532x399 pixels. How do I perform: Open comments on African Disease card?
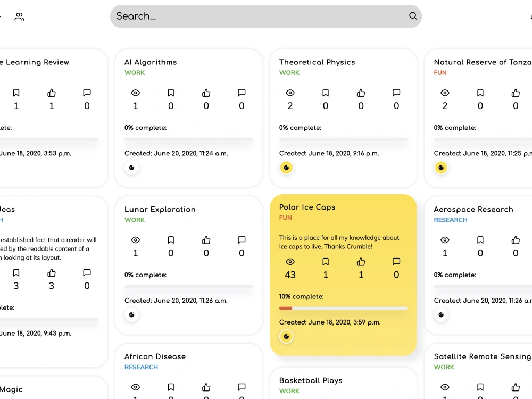(x=242, y=387)
